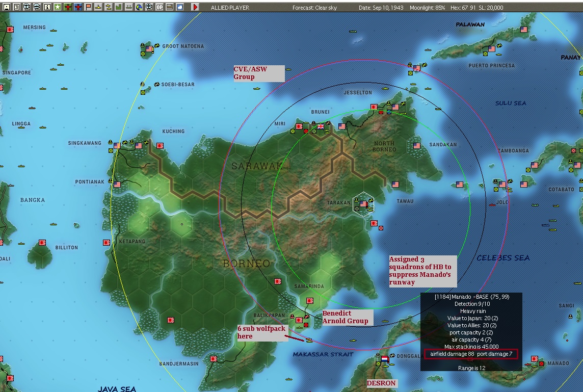Viewport: 583px width, 392px height.
Task: Click the 'ALLIED PLAYER' status text
Action: click(230, 8)
